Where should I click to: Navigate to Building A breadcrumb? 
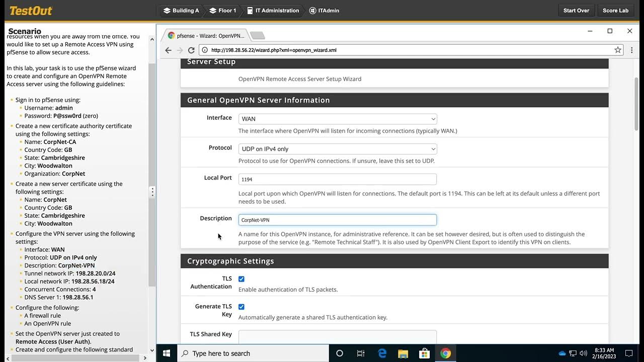181,11
